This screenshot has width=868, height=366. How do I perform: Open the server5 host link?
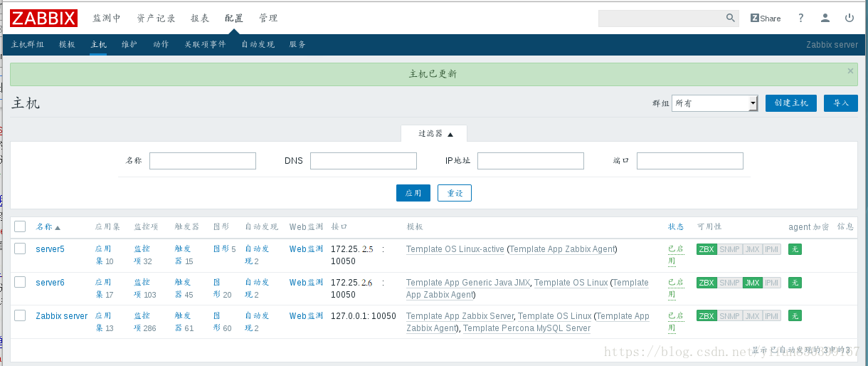click(51, 249)
